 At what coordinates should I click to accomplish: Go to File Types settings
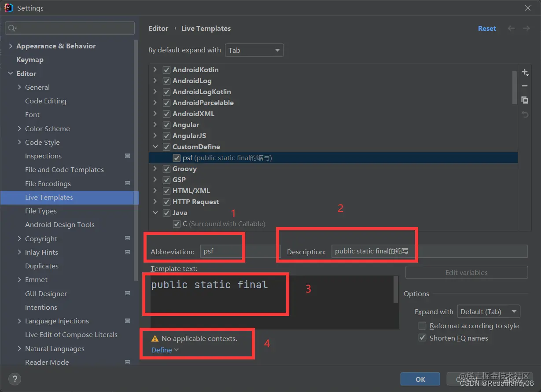click(41, 211)
